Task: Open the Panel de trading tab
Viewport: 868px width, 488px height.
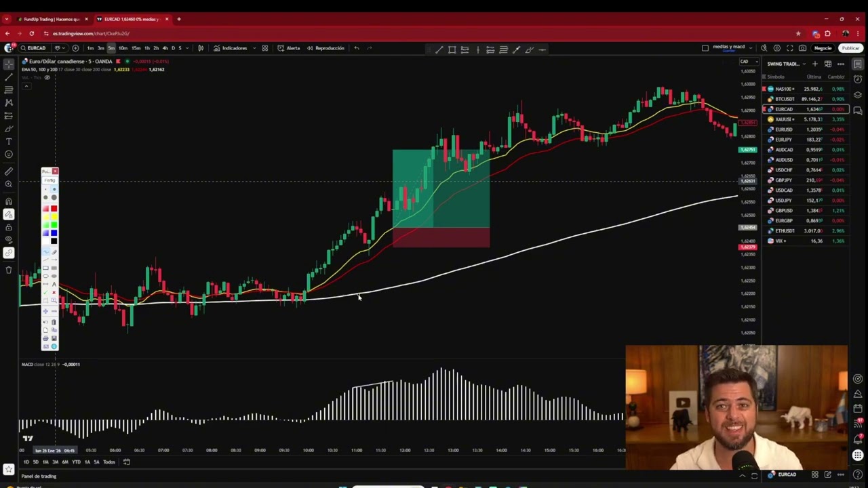Action: [x=39, y=476]
